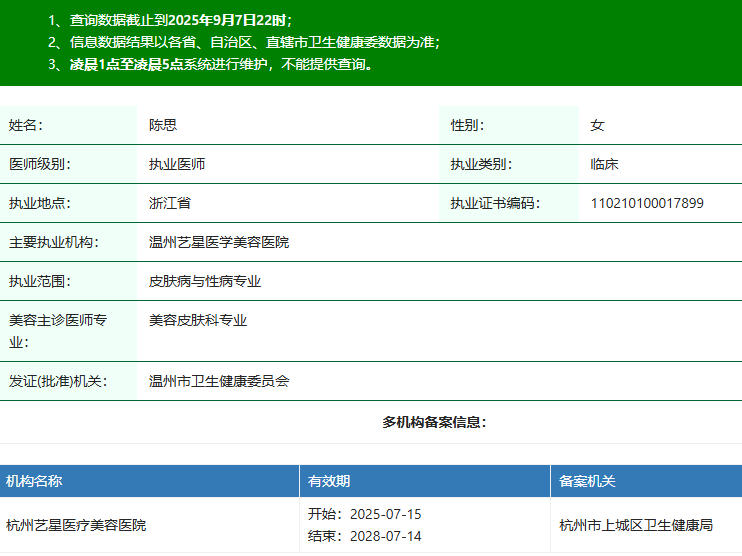Click the 机构名称 column header
The height and width of the screenshot is (556, 742).
tap(34, 481)
